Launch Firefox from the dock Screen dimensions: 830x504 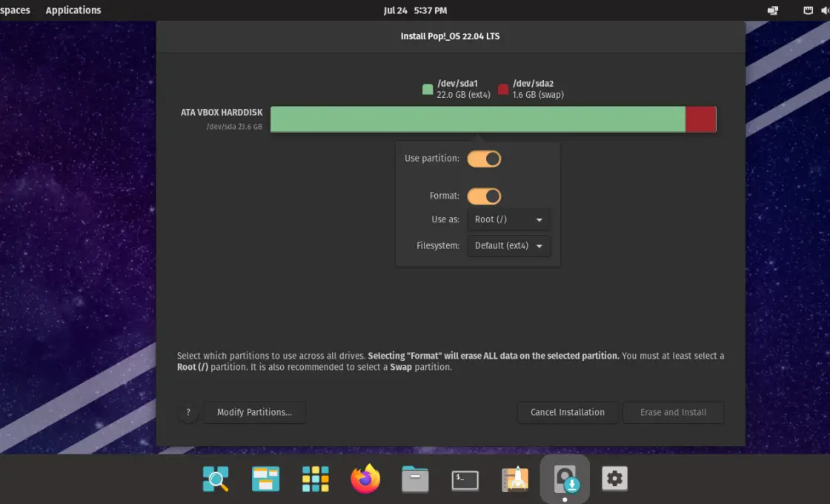pos(365,479)
